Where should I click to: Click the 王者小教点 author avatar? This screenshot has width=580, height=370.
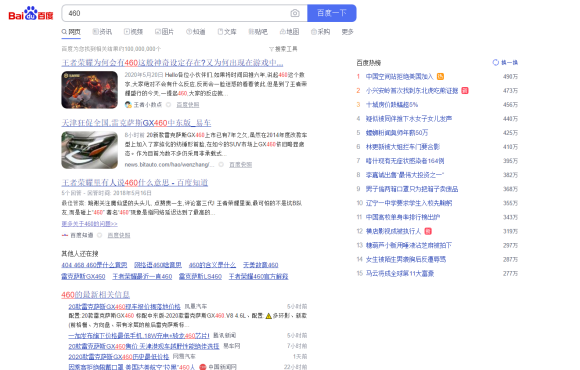click(128, 105)
